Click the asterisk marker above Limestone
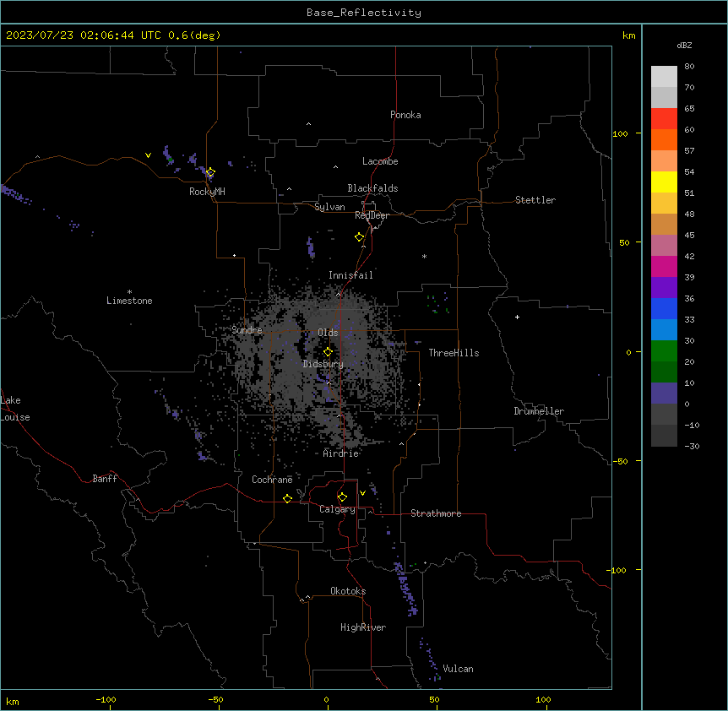The image size is (728, 711). tap(129, 292)
